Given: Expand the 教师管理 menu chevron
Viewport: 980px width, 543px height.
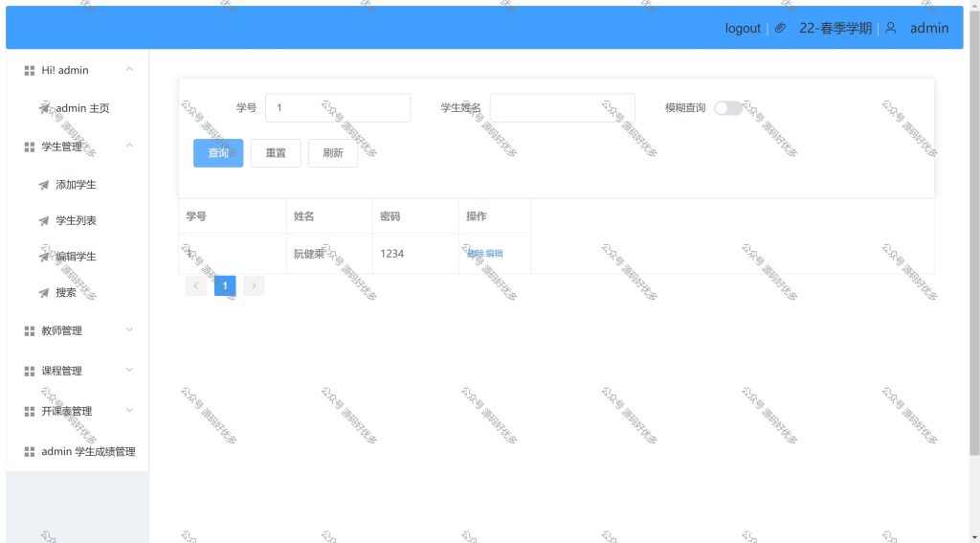Looking at the screenshot, I should tap(129, 329).
